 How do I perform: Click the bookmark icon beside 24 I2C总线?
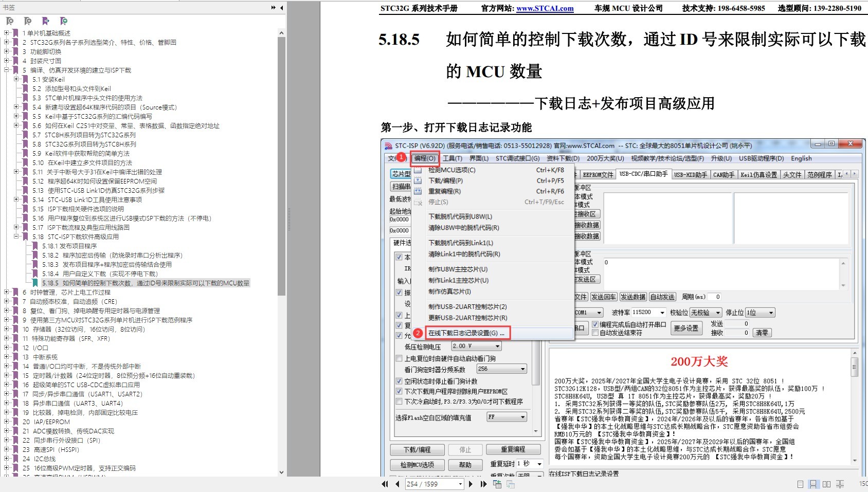coord(15,459)
